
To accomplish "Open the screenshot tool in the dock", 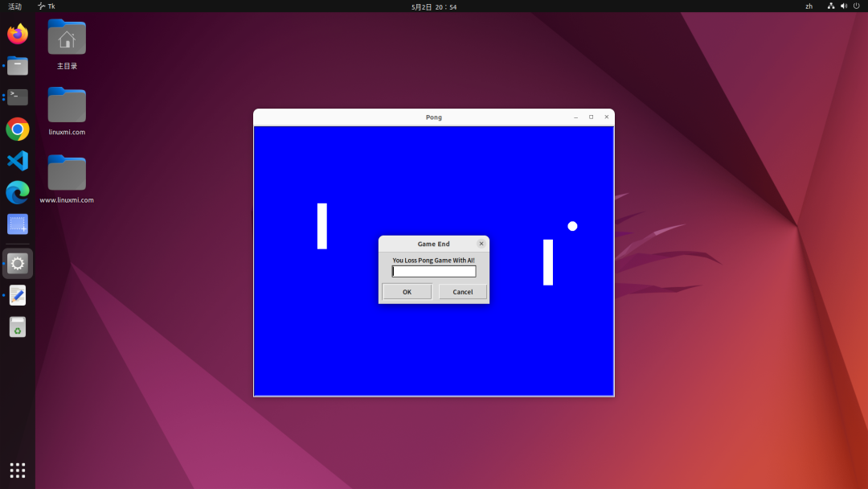I will (x=18, y=224).
